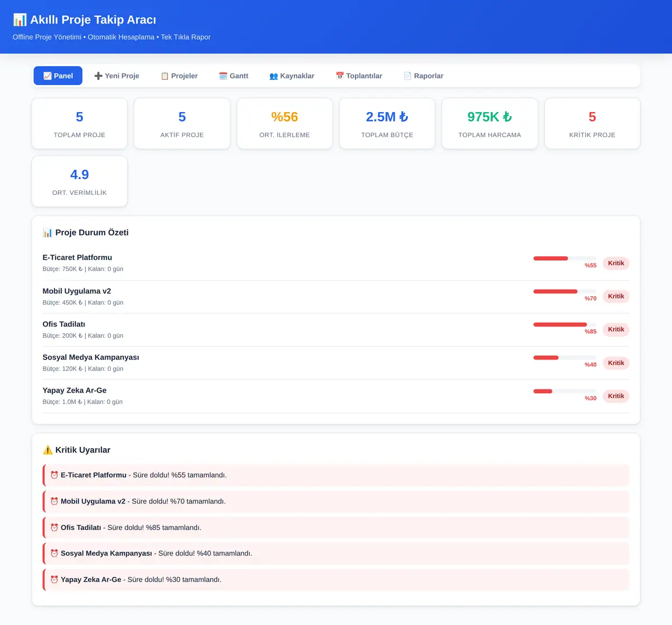The width and height of the screenshot is (672, 625).
Task: Open the Gantt tab
Action: (x=234, y=76)
